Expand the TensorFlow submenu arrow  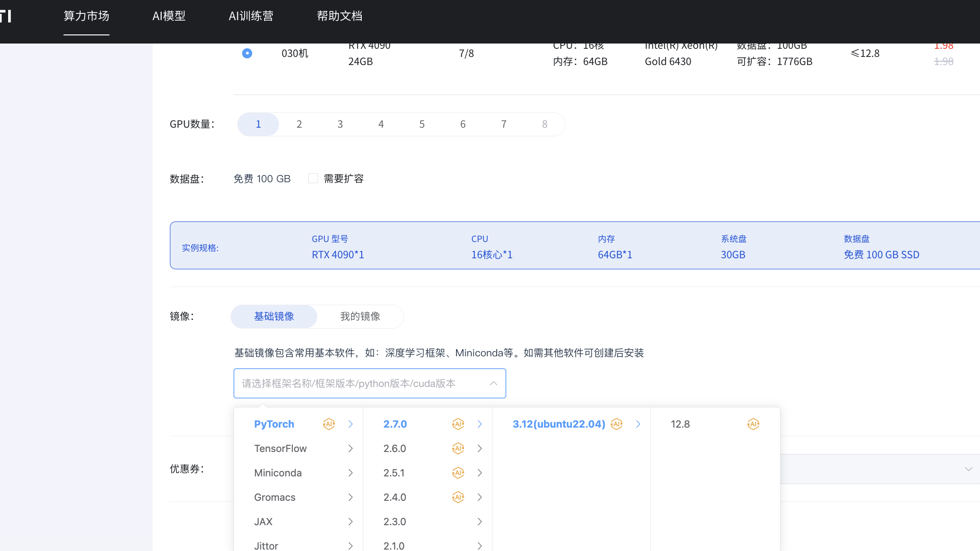[350, 449]
